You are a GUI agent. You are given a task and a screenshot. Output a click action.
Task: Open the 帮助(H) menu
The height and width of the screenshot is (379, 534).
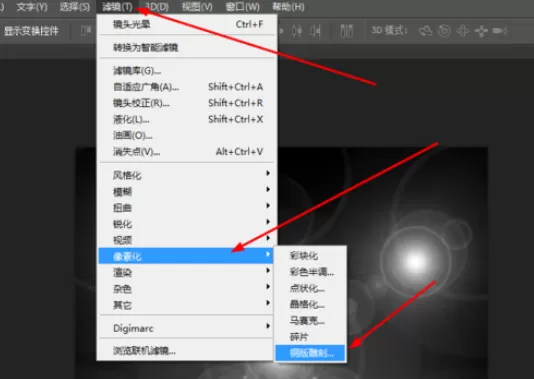click(x=288, y=7)
